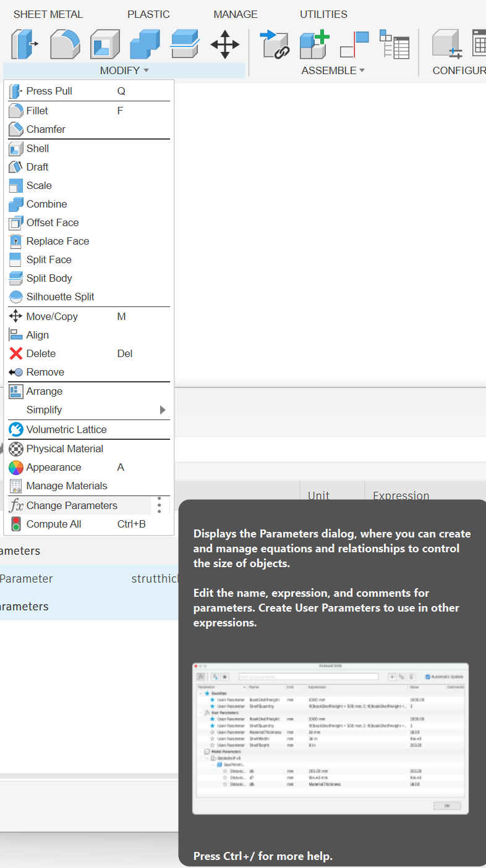Choose Split Body menu entry
Screen dimensions: 486x868
(x=89, y=278)
